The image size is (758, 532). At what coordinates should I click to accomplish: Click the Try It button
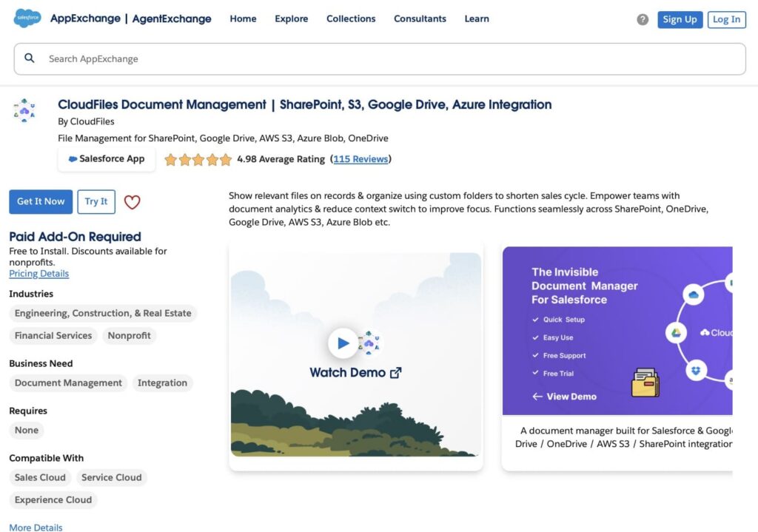point(96,201)
